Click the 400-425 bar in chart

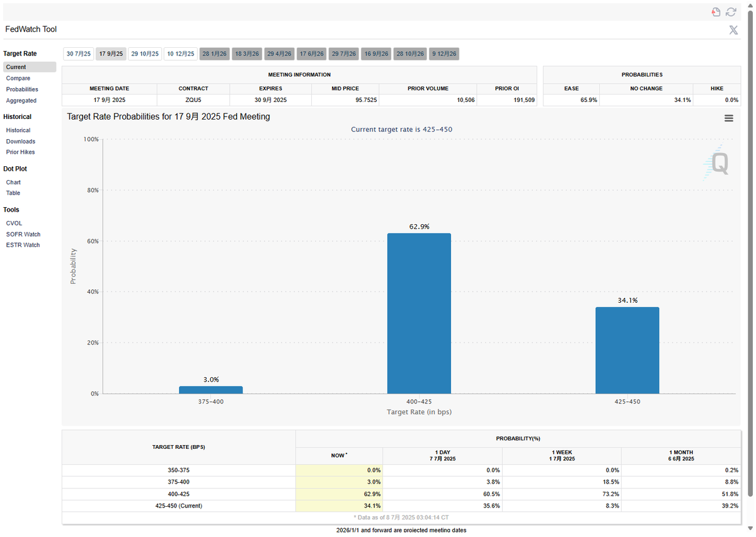tap(419, 314)
